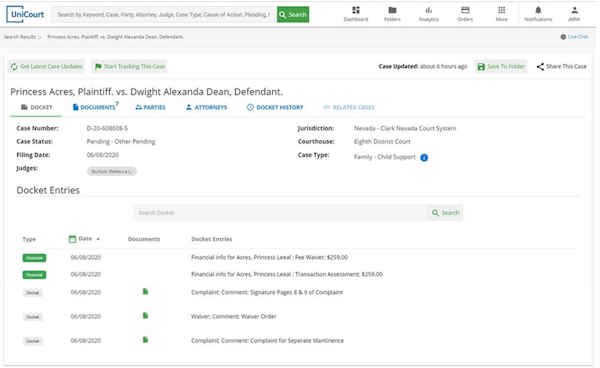Click the Case Type info icon
Screen dimensions: 600x368
coord(424,158)
